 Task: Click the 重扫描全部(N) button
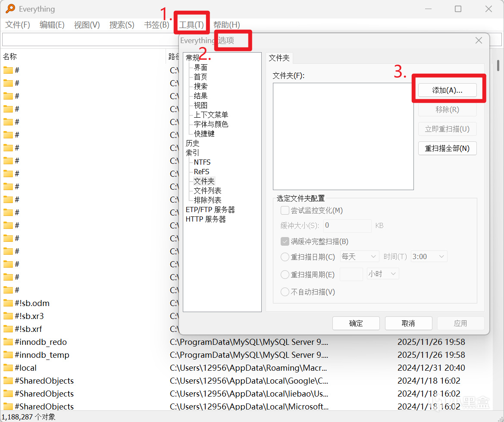pos(447,148)
